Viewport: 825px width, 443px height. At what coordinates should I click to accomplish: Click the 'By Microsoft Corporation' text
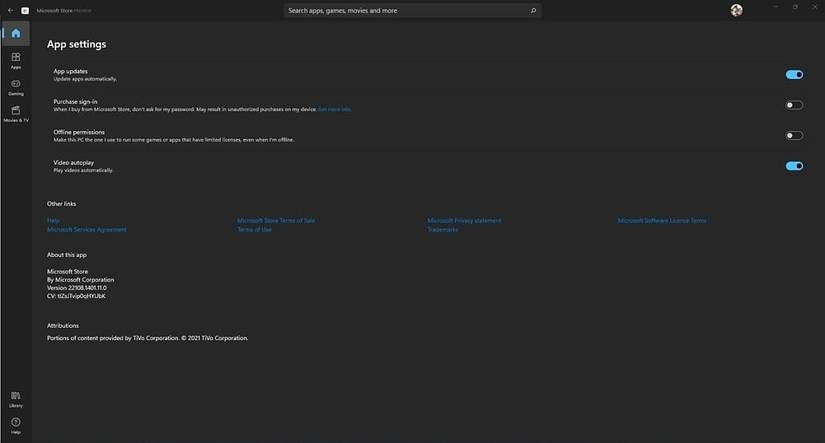[x=81, y=280]
